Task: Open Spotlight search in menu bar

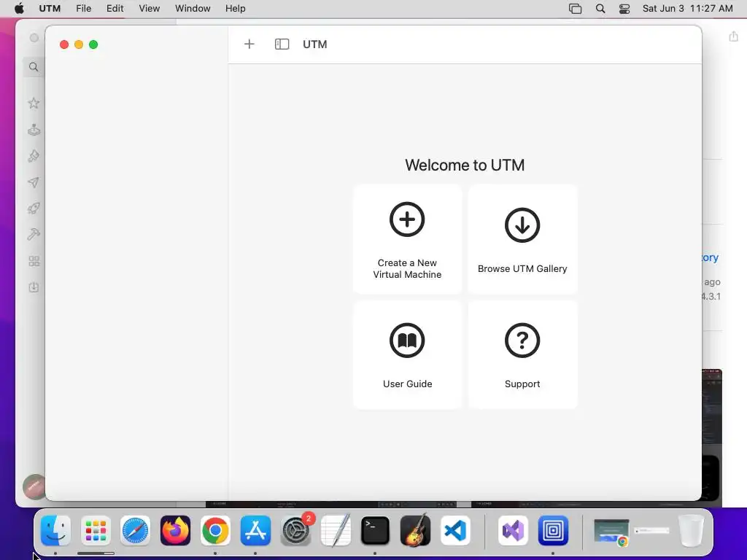Action: click(600, 9)
